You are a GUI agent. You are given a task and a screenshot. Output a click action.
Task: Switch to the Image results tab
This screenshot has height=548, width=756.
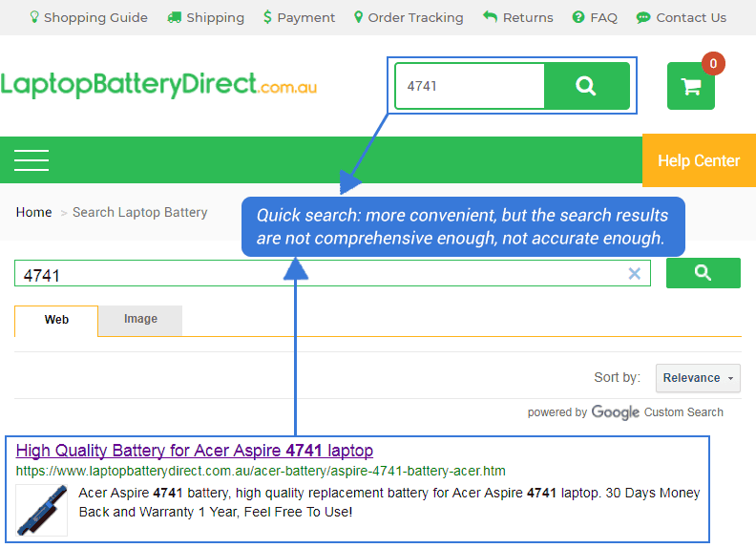(140, 319)
